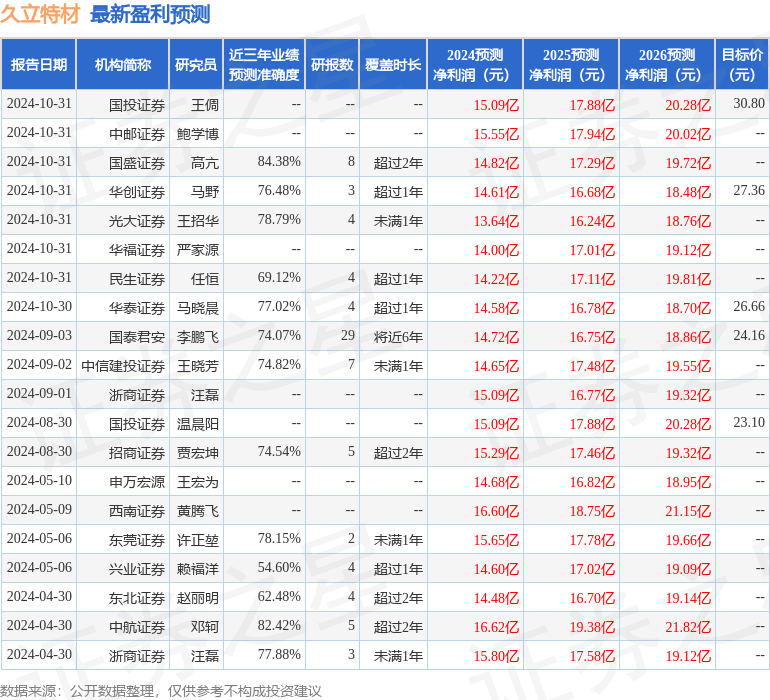The height and width of the screenshot is (700, 770).
Task: Click the 研报数 column header
Action: click(332, 65)
